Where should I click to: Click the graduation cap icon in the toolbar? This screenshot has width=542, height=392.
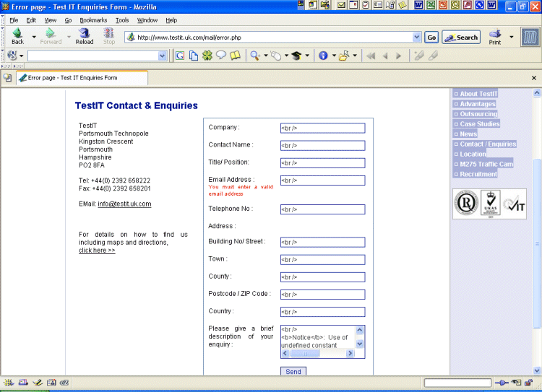(x=297, y=56)
